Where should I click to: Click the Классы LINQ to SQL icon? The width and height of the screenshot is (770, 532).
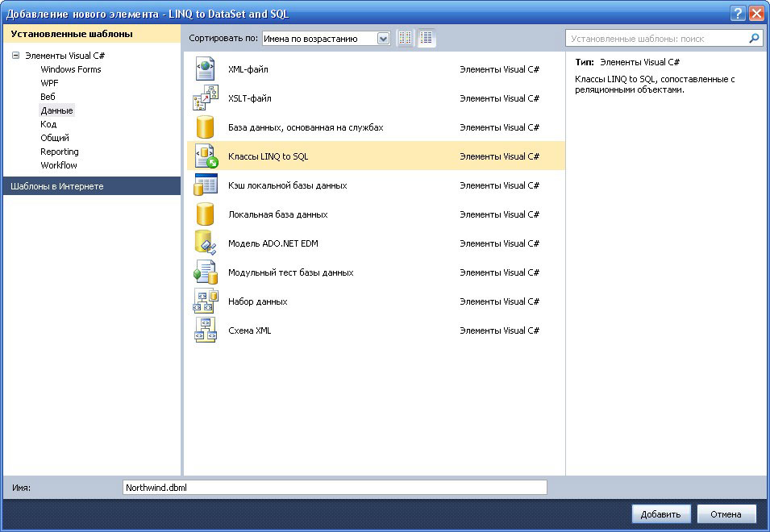point(206,156)
